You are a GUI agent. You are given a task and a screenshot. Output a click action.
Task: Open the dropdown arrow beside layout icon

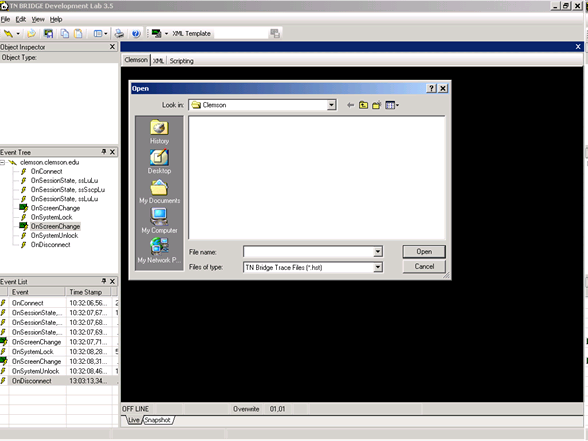click(106, 34)
